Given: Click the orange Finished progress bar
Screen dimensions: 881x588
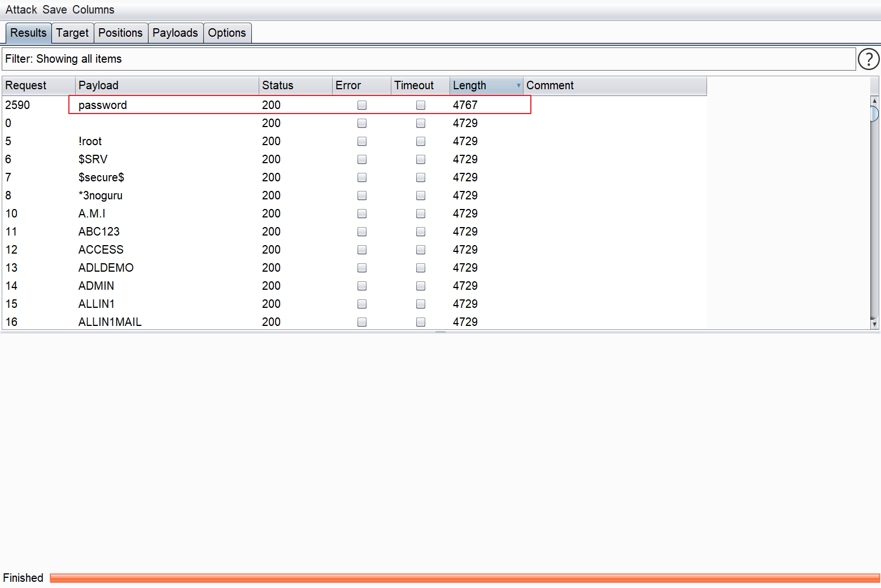Looking at the screenshot, I should click(x=464, y=578).
